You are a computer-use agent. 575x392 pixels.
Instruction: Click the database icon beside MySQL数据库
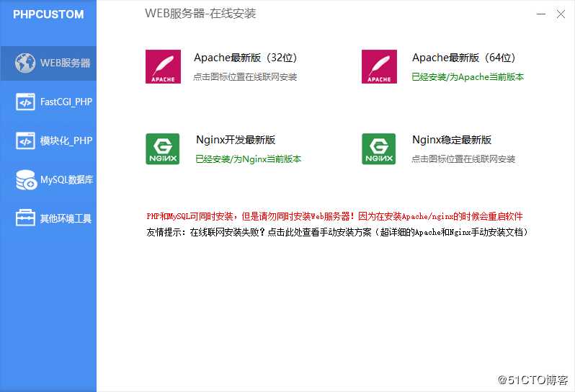tap(26, 179)
